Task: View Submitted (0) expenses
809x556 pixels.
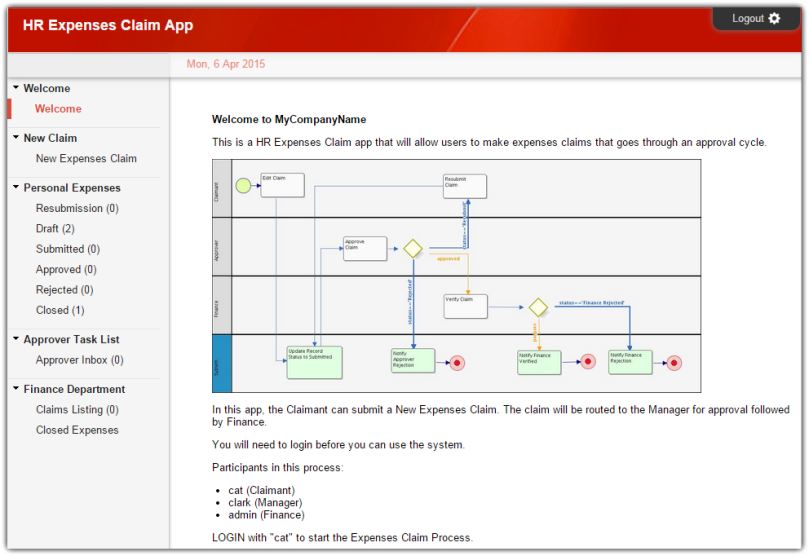Action: 68,249
